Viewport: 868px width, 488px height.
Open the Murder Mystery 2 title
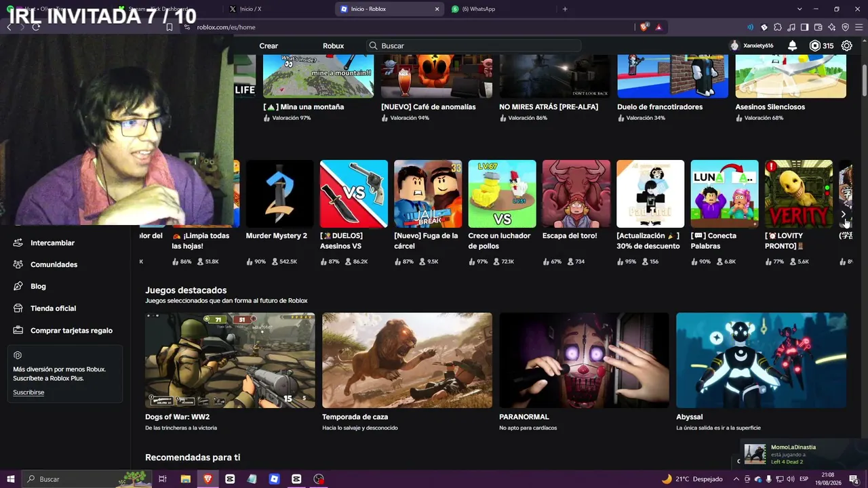coord(276,236)
